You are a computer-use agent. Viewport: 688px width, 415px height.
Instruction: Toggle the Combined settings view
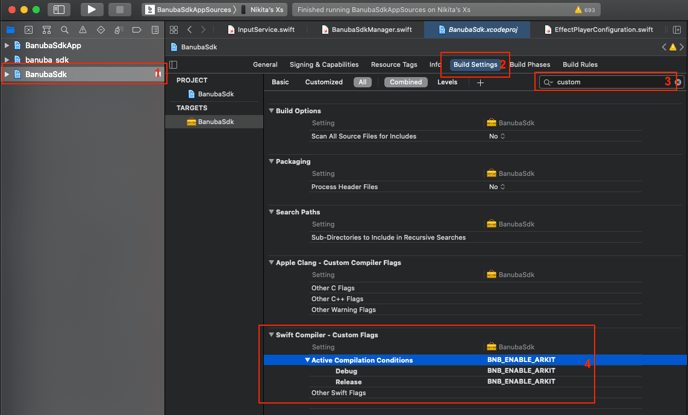click(405, 82)
